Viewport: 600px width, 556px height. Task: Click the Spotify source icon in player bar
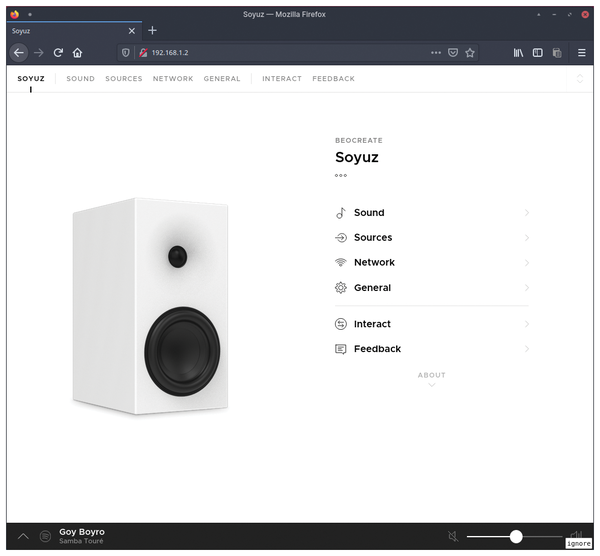(46, 536)
